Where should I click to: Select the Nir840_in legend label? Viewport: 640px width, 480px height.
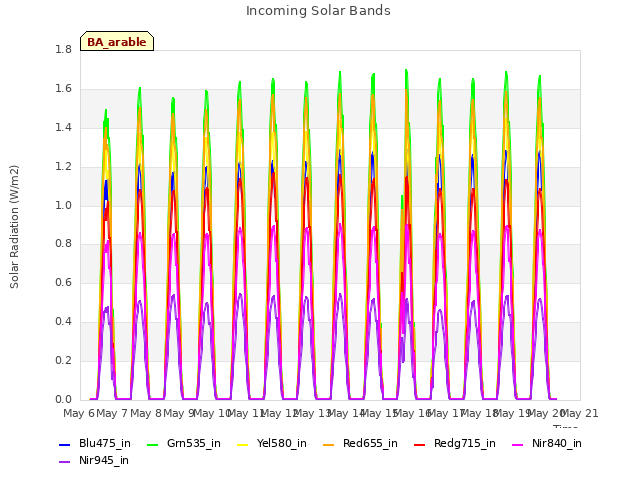(x=557, y=443)
